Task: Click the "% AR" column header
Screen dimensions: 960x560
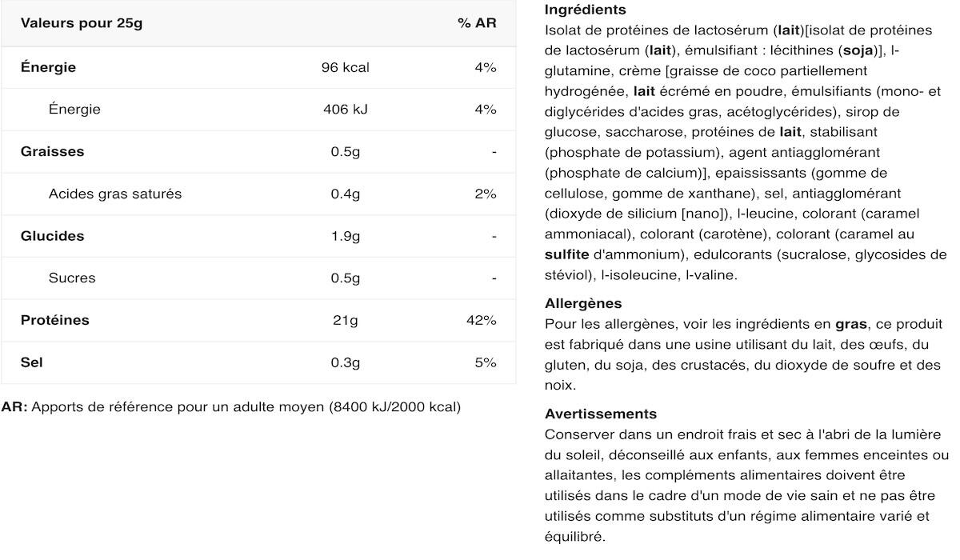Action: tap(477, 23)
